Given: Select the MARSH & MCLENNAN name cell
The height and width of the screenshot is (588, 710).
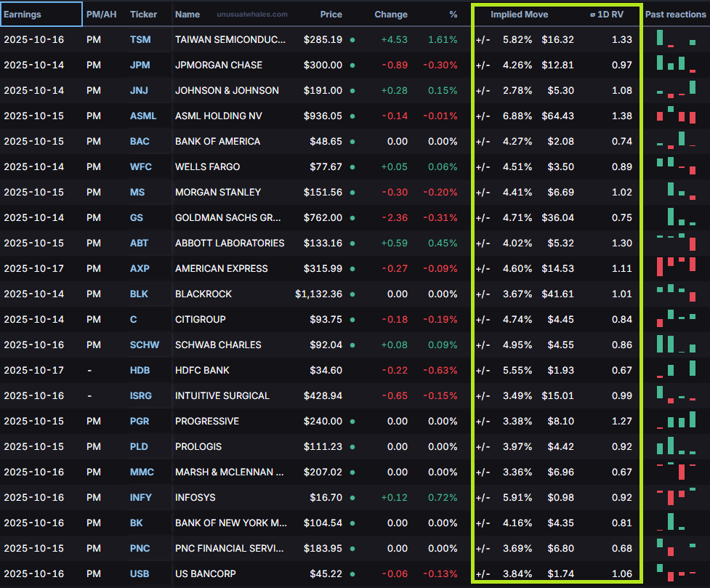Looking at the screenshot, I should click(229, 472).
